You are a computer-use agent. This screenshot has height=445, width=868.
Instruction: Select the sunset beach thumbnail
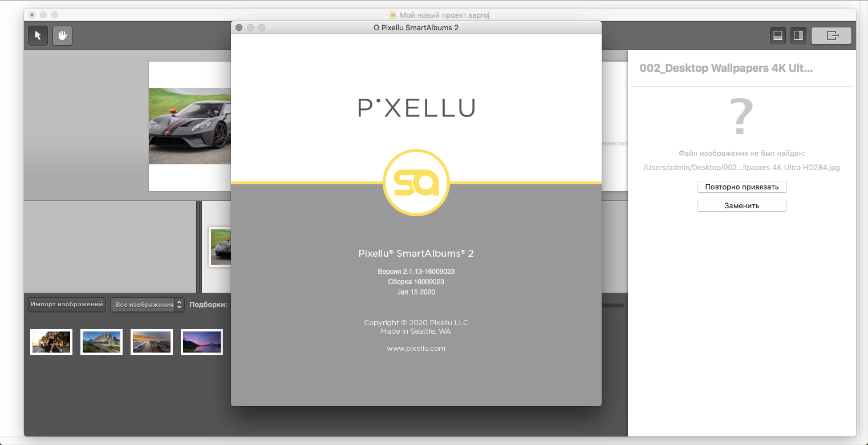152,342
